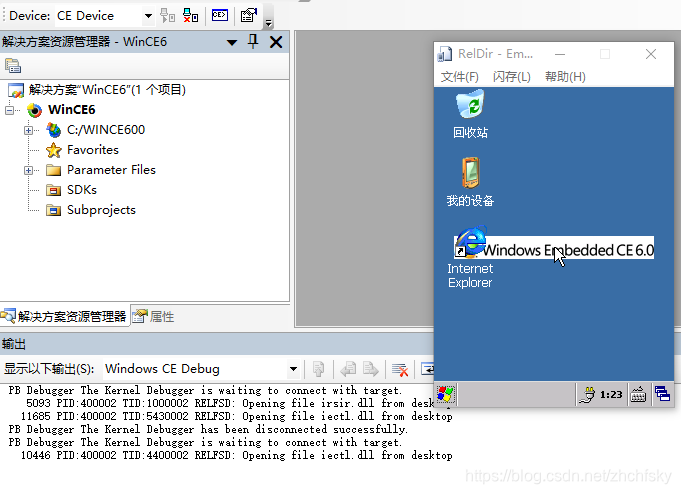Open the CE Target Control toolbar icon

(x=220, y=16)
